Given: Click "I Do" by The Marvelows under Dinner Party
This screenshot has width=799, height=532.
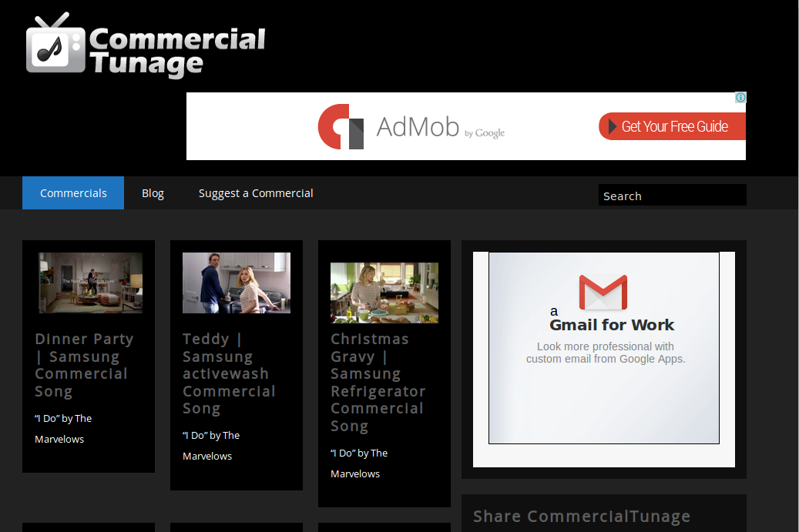Looking at the screenshot, I should click(x=63, y=429).
